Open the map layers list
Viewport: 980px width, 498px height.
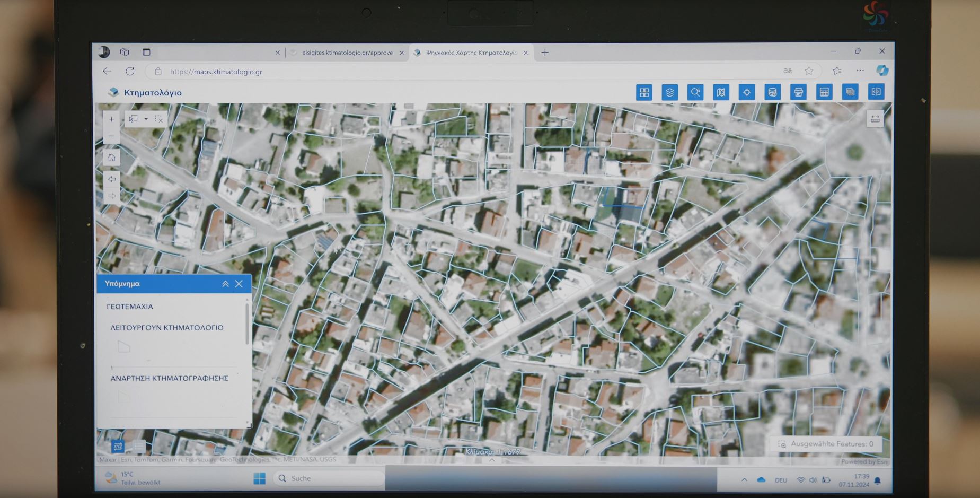(x=669, y=92)
